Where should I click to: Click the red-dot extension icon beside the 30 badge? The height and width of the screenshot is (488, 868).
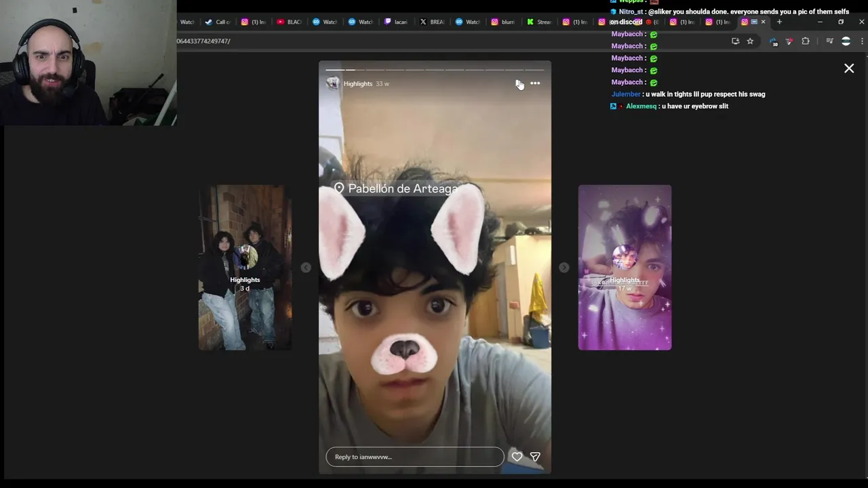click(789, 41)
